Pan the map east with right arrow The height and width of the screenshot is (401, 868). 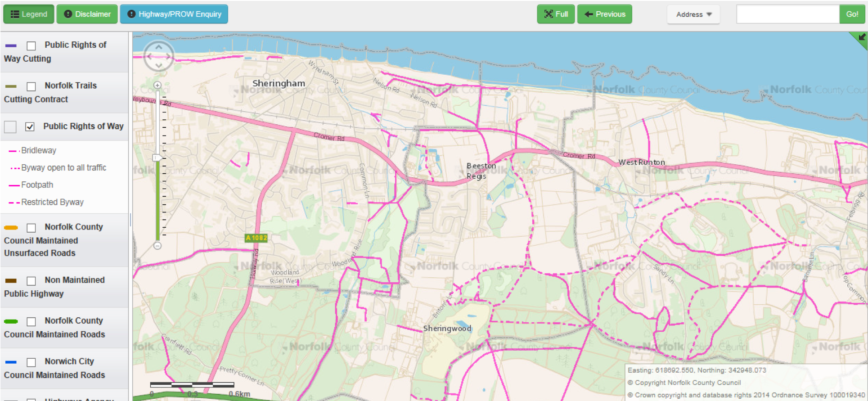coord(168,56)
